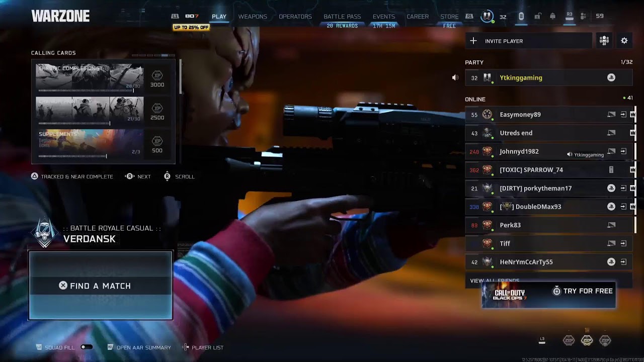The image size is (644, 362).
Task: Open notifications bell icon
Action: [553, 17]
